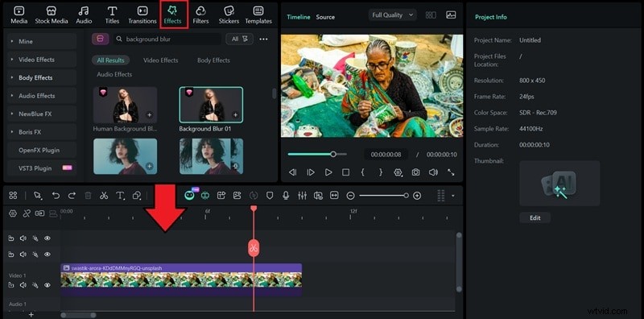Select the Human Background Blur effect thumbnail
Viewport: 644px width, 319px height.
pyautogui.click(x=126, y=105)
